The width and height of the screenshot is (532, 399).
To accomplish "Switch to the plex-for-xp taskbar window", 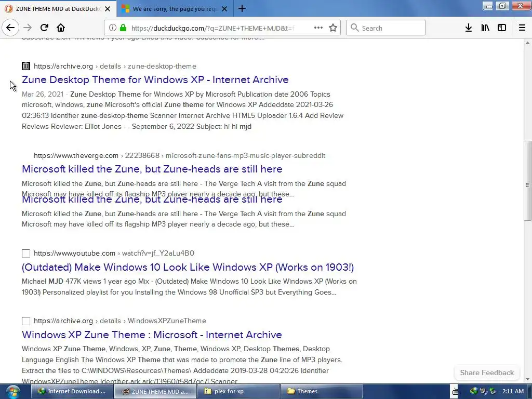I will 238,391.
